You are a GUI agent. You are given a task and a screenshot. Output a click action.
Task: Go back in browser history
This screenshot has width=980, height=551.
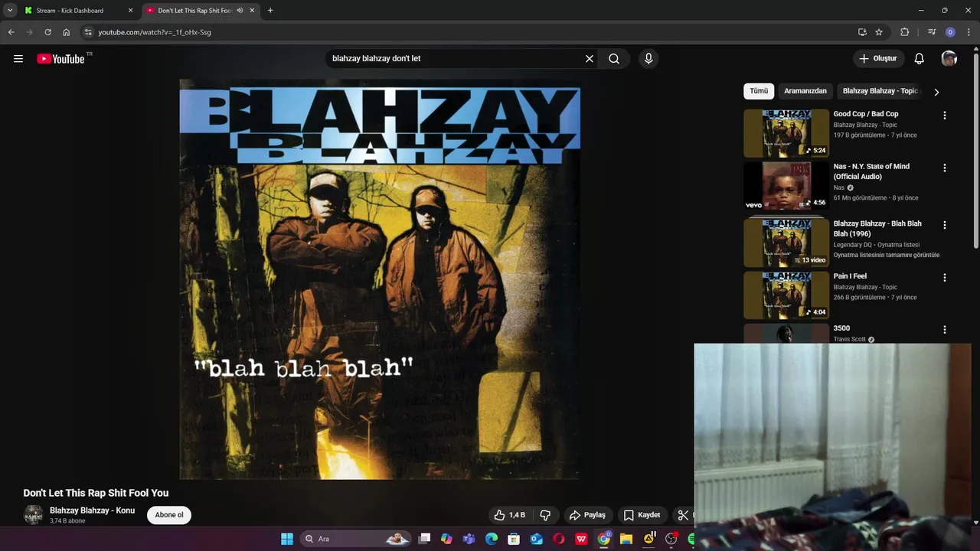click(11, 32)
